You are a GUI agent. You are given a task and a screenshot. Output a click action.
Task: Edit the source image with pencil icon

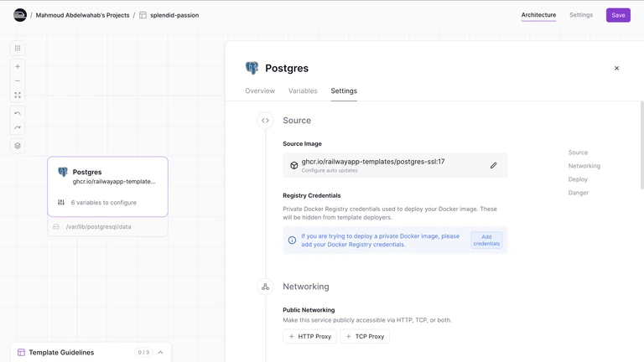[x=493, y=165]
